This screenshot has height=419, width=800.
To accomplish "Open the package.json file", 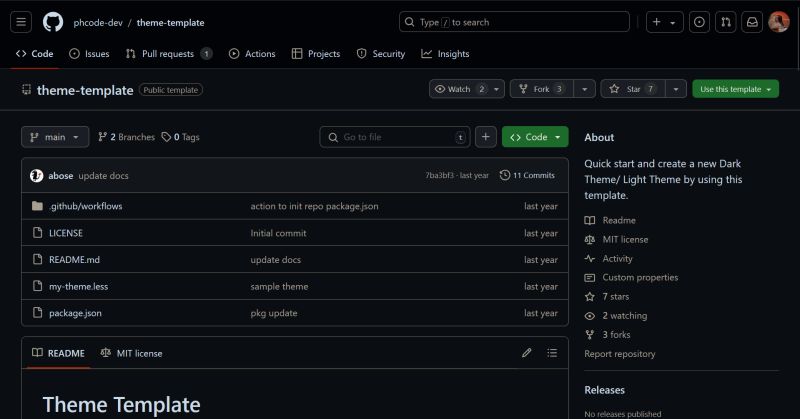I will tap(75, 313).
